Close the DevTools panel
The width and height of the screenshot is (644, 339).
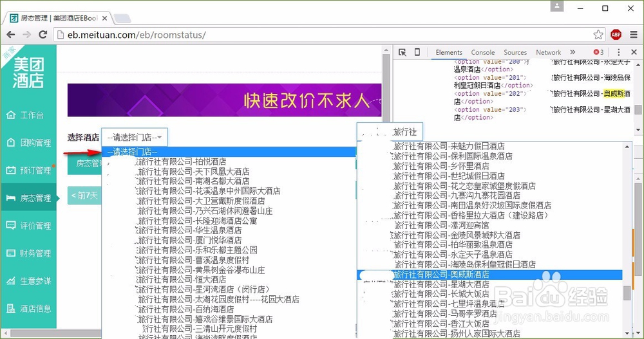(634, 52)
